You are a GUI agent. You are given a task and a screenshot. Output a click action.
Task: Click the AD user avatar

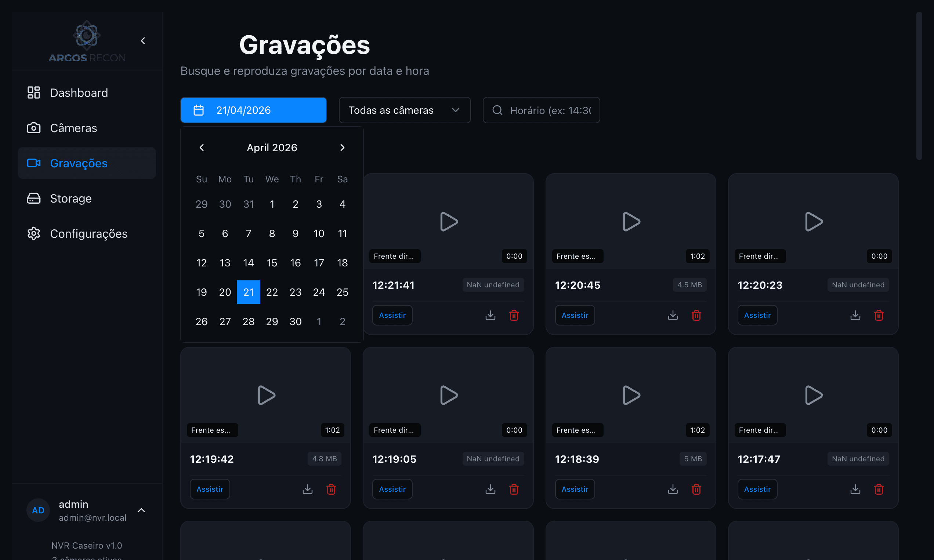38,510
